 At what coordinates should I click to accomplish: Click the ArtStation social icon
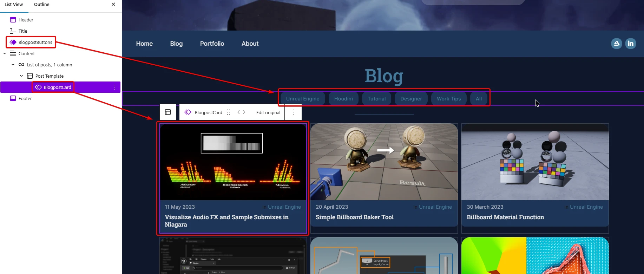coord(617,44)
